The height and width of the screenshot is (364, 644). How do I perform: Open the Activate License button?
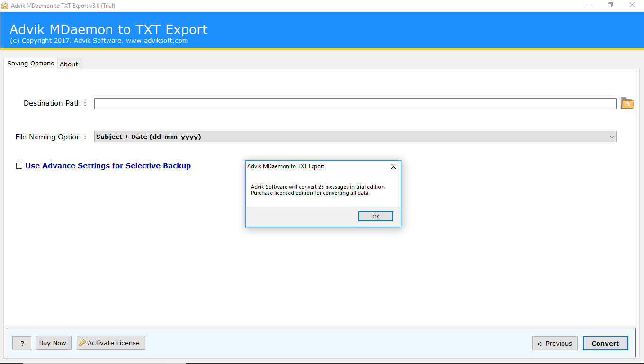click(111, 343)
